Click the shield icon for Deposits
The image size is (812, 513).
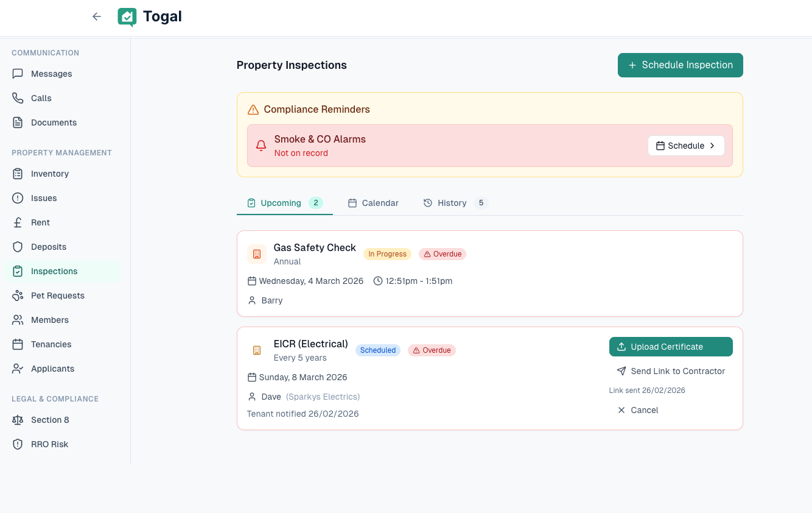pyautogui.click(x=18, y=247)
